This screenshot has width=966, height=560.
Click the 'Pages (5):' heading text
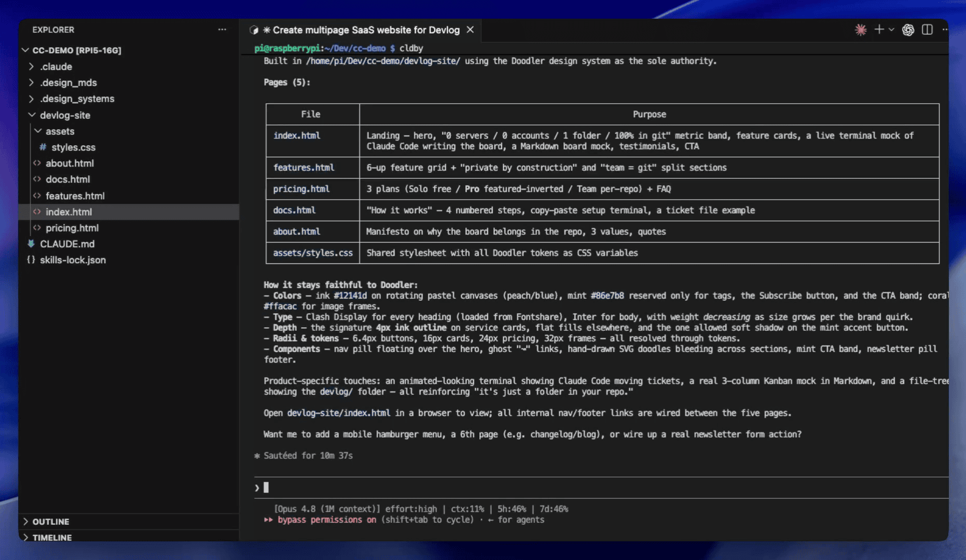[287, 82]
